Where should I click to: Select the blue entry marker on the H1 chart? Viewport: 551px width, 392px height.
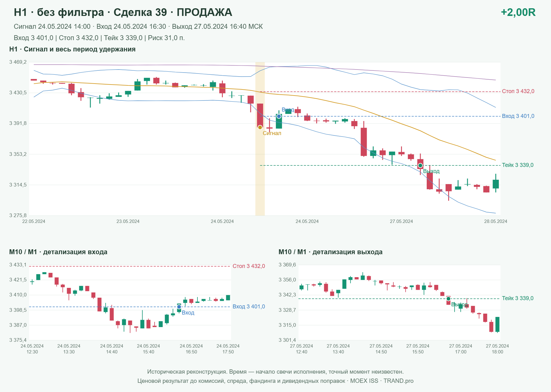click(x=279, y=116)
